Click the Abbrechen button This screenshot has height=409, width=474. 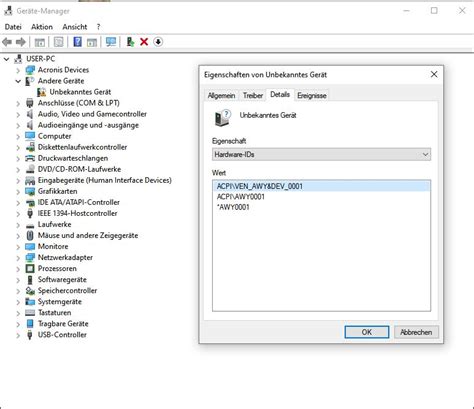click(416, 332)
